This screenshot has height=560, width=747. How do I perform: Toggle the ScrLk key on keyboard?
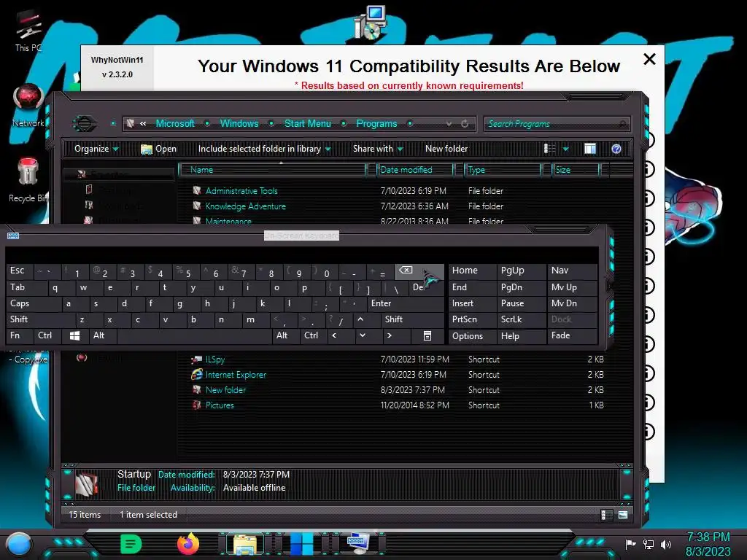click(521, 319)
